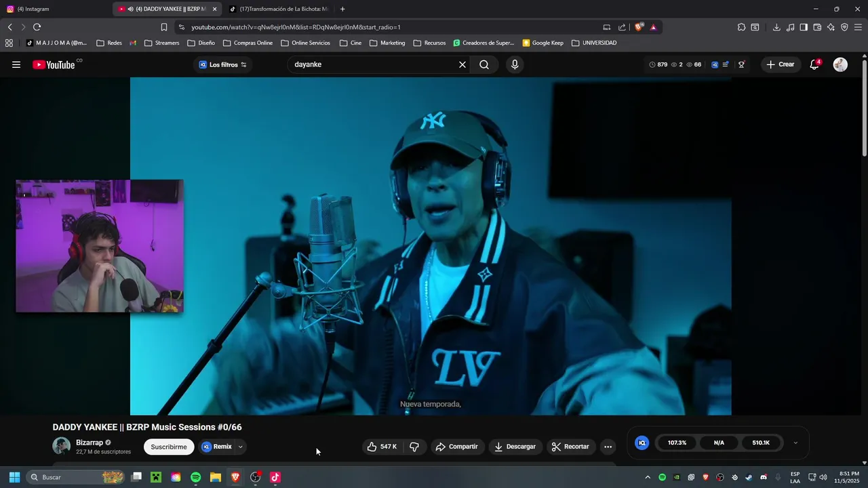Reload the page
This screenshot has width=868, height=488.
[37, 27]
